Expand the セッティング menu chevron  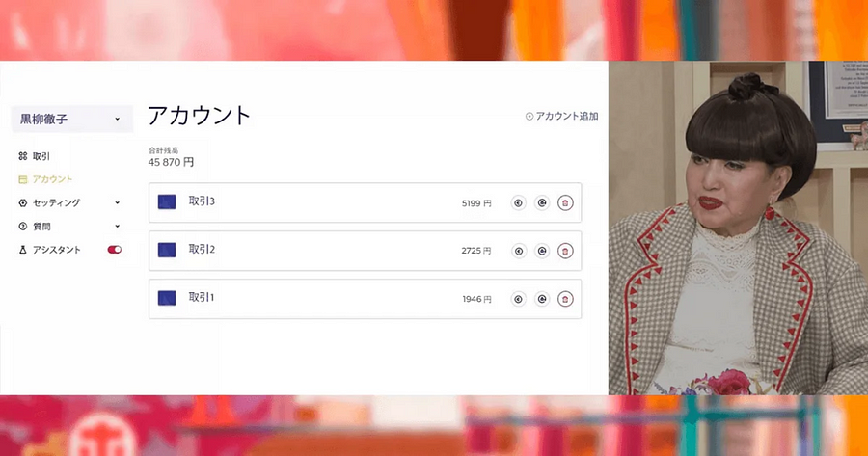[118, 202]
